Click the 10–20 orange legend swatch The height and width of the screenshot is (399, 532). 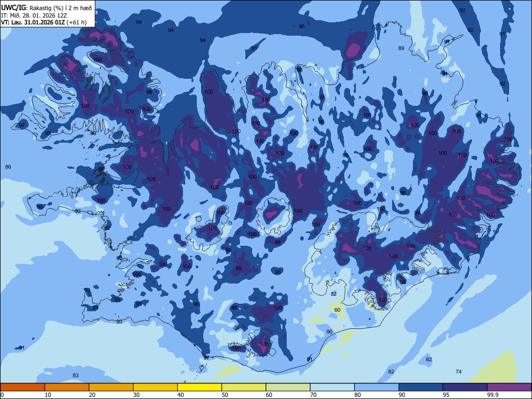click(67, 387)
